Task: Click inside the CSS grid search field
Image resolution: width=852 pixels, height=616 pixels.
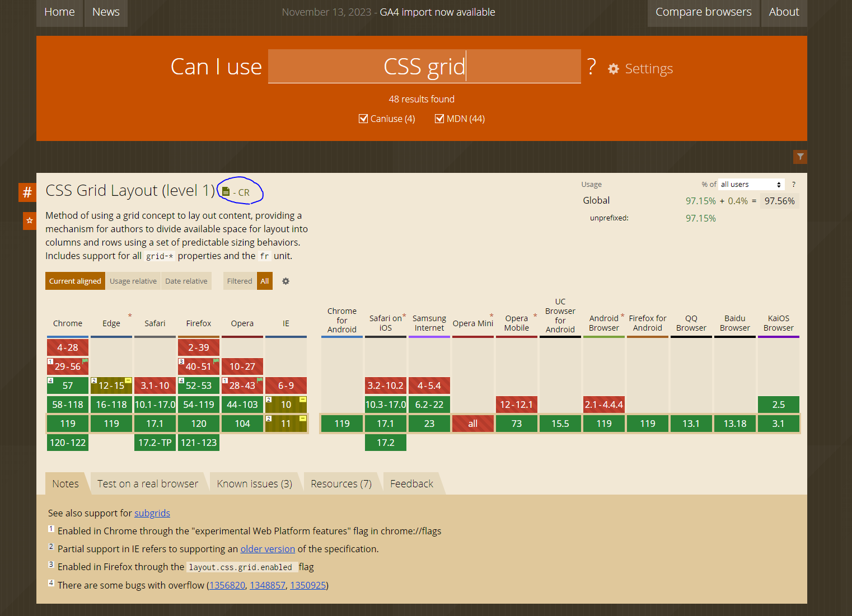Action: click(x=424, y=66)
